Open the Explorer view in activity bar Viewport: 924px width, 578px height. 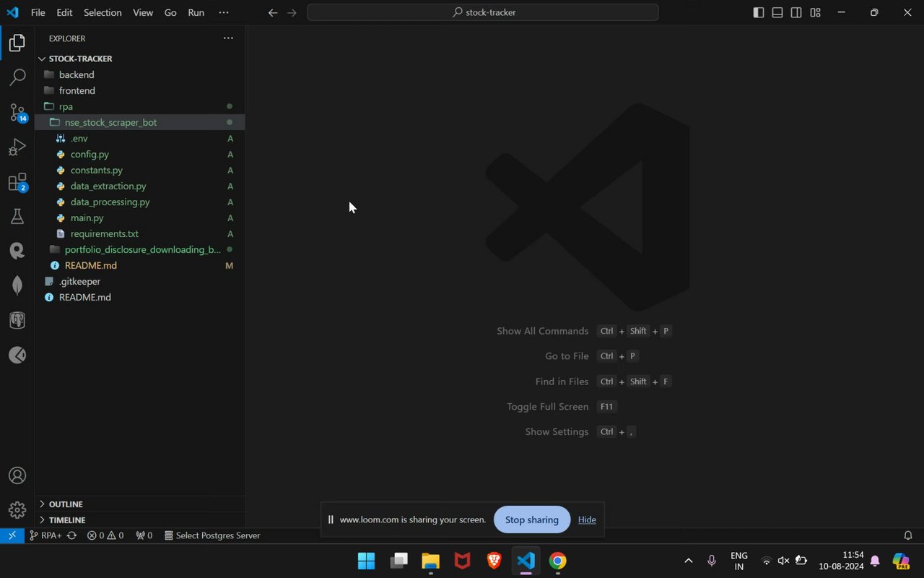[17, 43]
